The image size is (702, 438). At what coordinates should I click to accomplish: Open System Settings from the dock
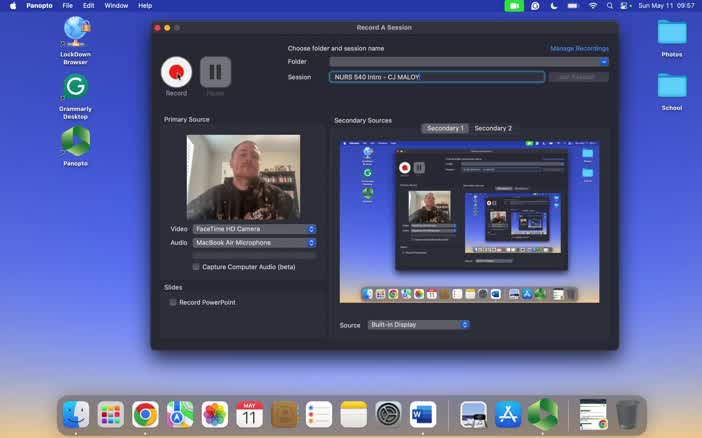click(x=388, y=414)
